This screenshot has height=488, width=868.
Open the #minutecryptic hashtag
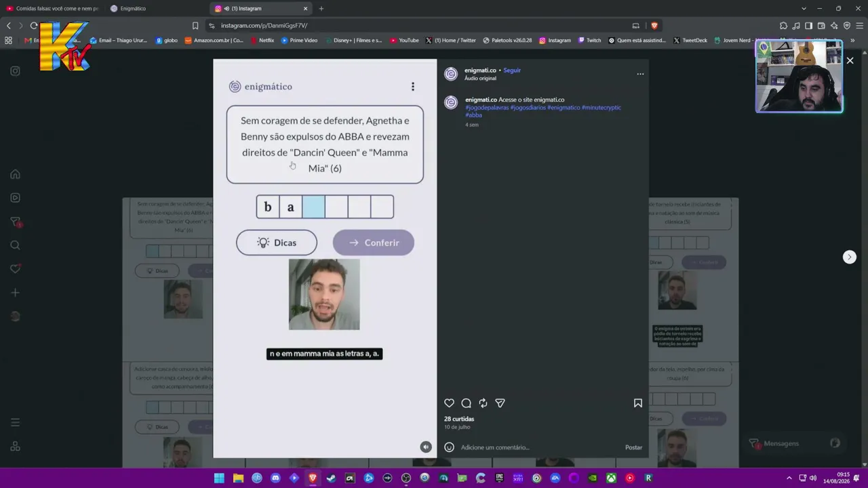point(601,107)
